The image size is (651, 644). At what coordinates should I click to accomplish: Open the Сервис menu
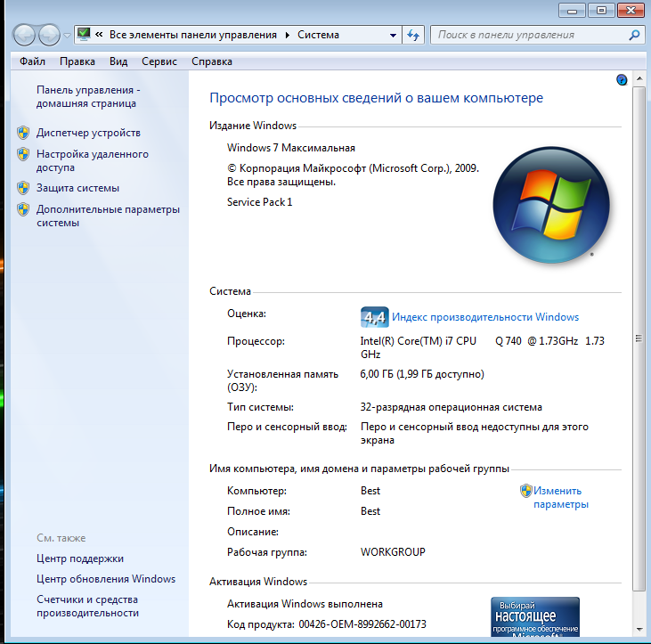click(159, 61)
